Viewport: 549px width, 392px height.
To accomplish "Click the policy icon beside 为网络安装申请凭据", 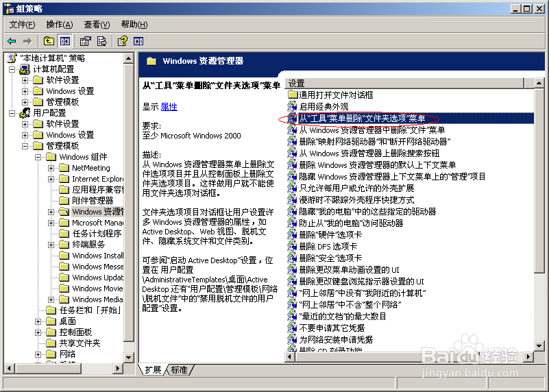I will (x=292, y=339).
